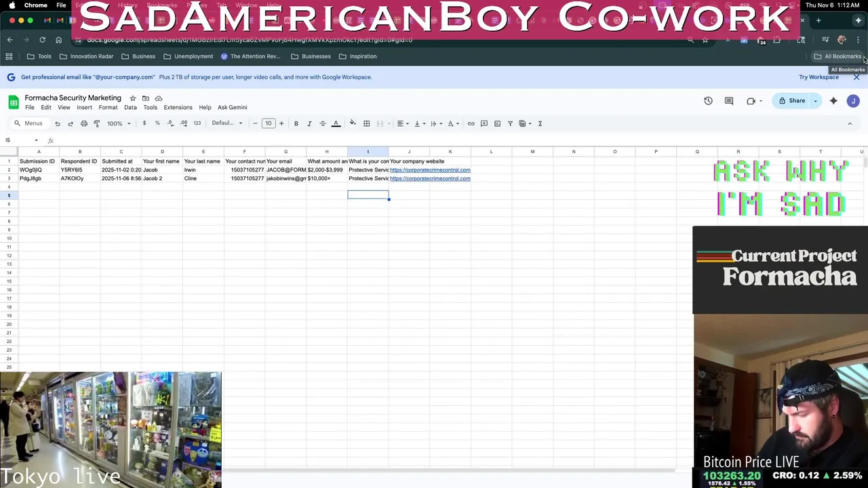This screenshot has width=868, height=488.
Task: Click the Menus search box
Action: tap(29, 123)
